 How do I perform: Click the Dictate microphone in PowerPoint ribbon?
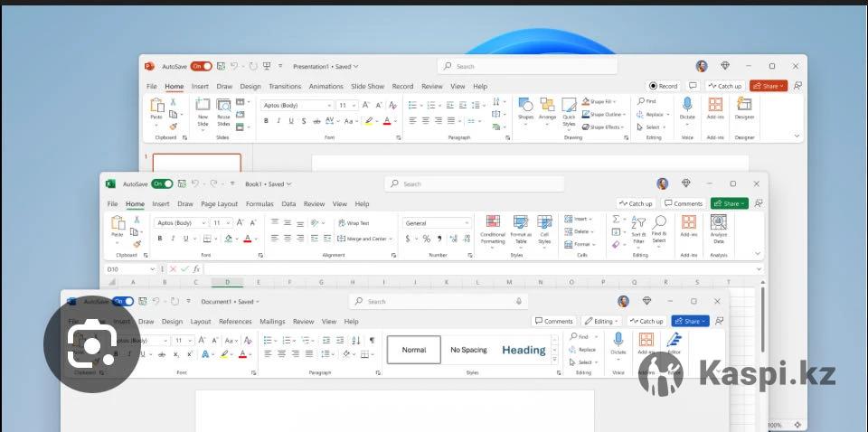click(x=687, y=106)
